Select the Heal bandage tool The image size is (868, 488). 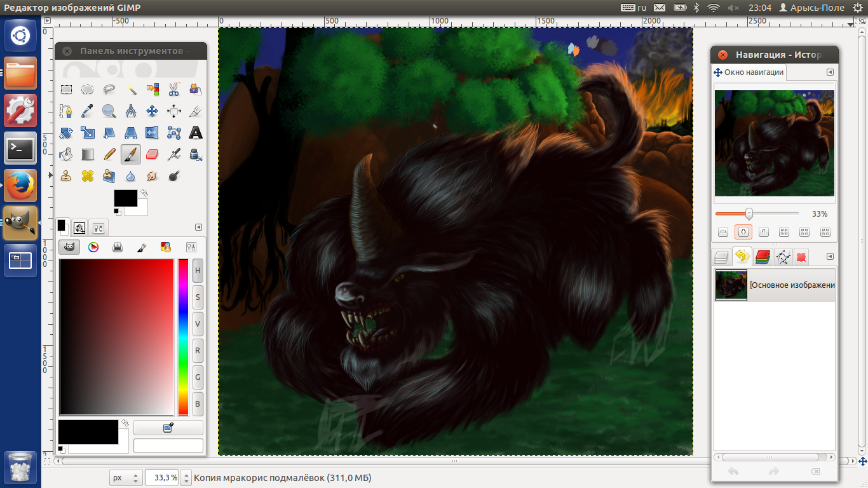pos(88,176)
